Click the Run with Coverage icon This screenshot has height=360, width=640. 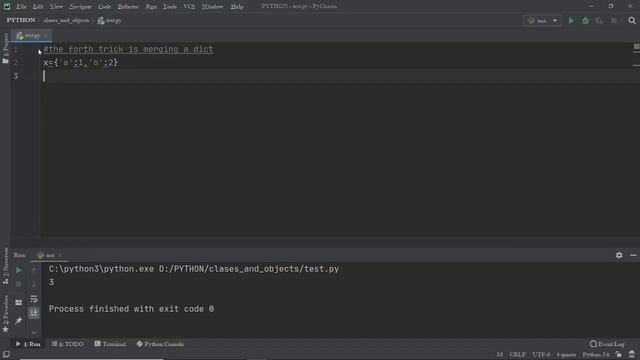click(x=599, y=20)
